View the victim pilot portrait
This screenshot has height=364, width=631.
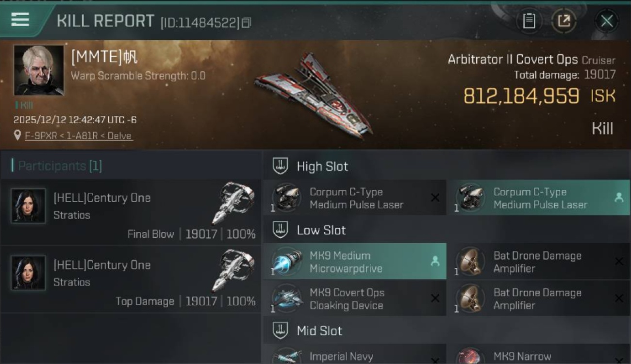point(39,70)
